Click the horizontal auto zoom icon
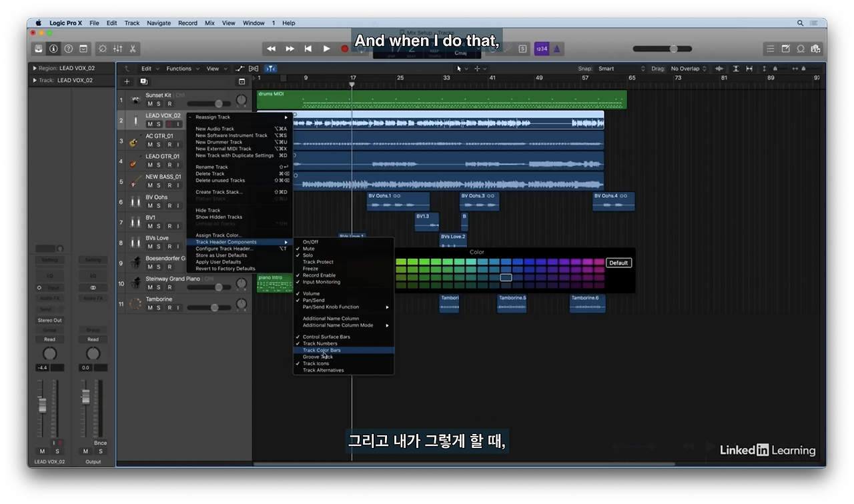 [750, 69]
